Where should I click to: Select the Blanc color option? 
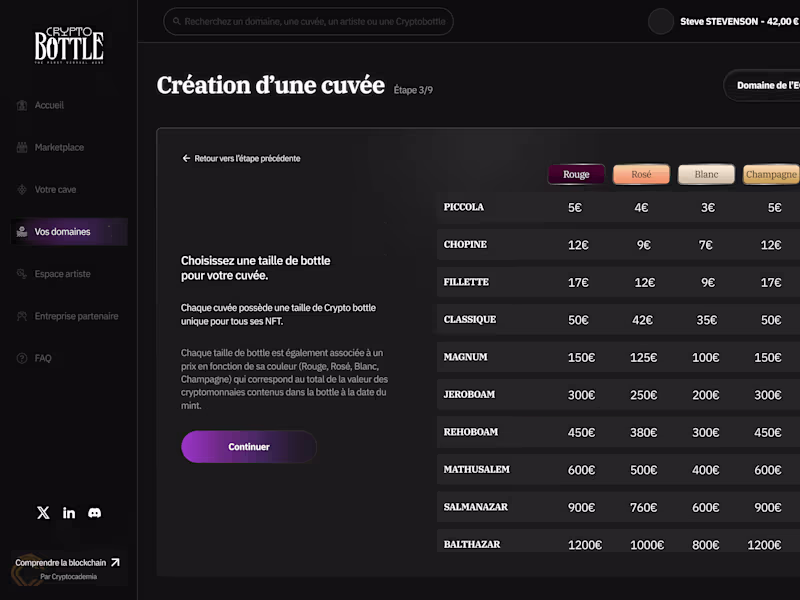coord(706,174)
